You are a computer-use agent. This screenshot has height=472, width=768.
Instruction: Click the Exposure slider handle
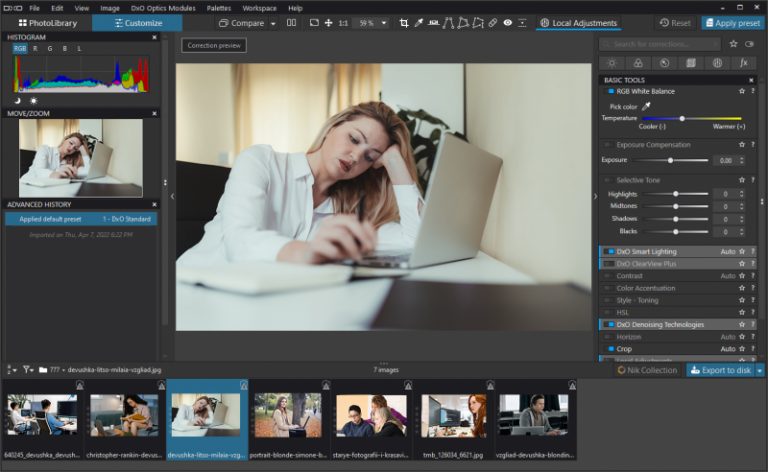(x=670, y=160)
